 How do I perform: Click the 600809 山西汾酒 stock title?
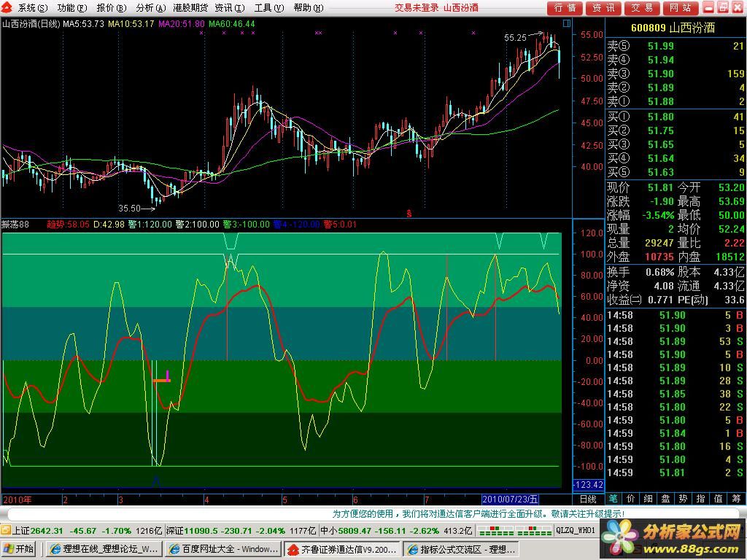pyautogui.click(x=673, y=28)
